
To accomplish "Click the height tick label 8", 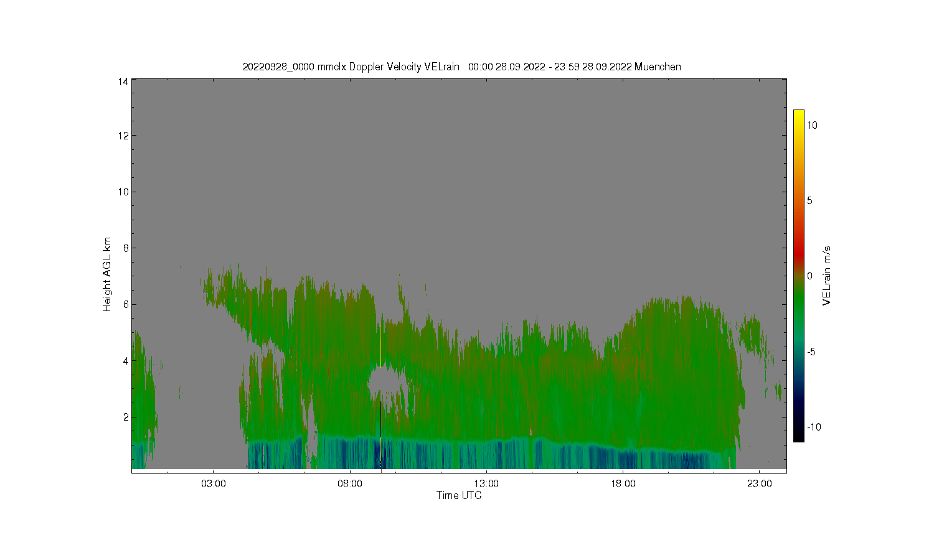I will click(x=126, y=248).
